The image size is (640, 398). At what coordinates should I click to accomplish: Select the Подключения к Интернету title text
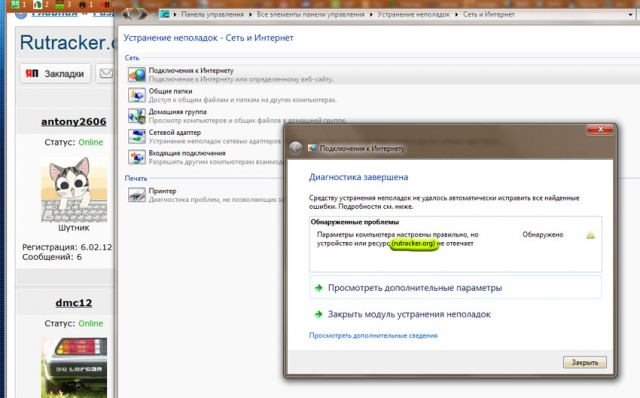coord(191,71)
